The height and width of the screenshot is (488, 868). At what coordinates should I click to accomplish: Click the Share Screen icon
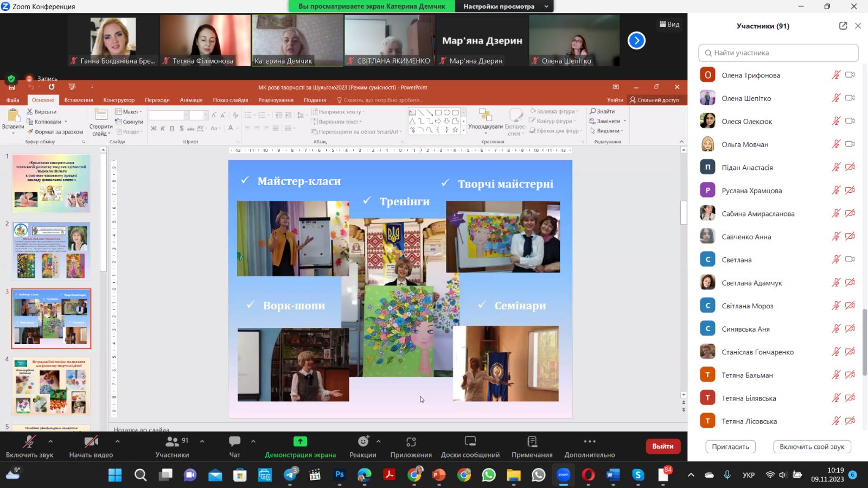[x=300, y=442]
